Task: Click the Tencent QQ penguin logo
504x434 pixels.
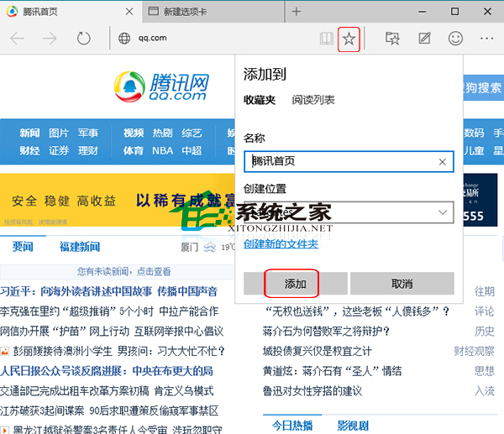Action: (129, 86)
